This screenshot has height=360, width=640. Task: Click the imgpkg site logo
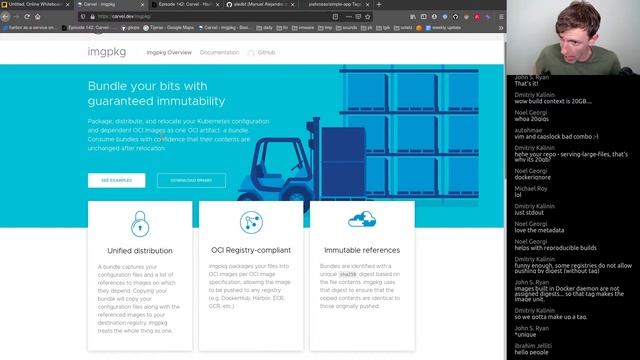(107, 52)
